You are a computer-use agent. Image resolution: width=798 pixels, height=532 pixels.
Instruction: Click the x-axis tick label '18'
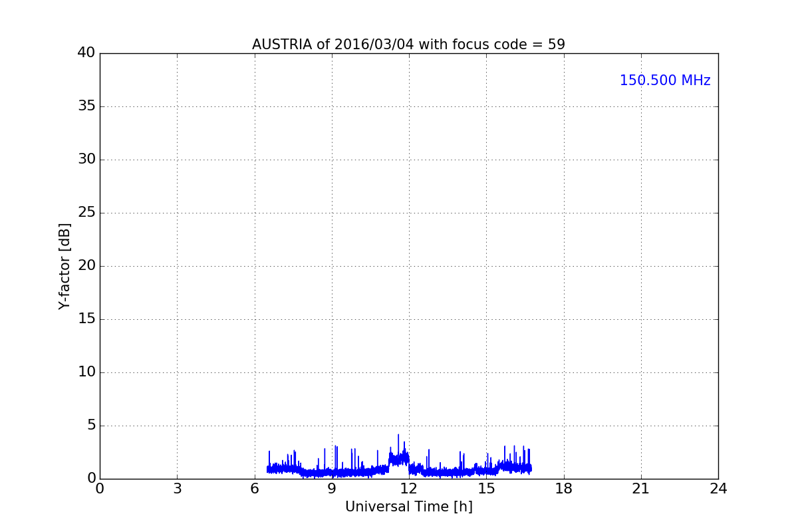coord(564,488)
